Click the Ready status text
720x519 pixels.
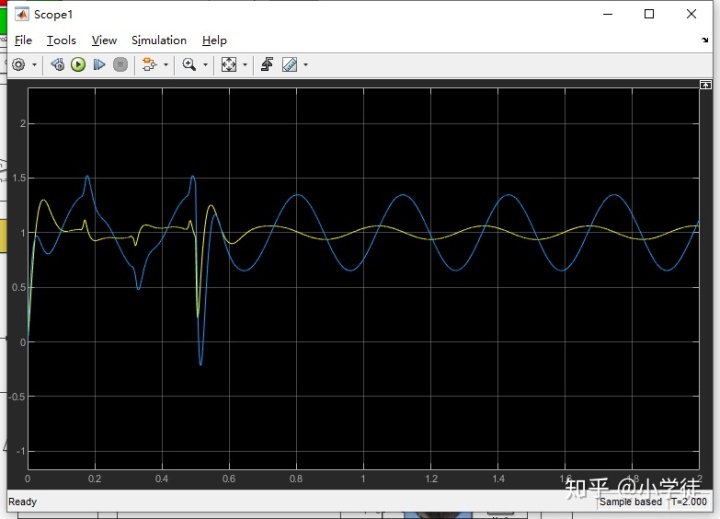click(x=22, y=502)
